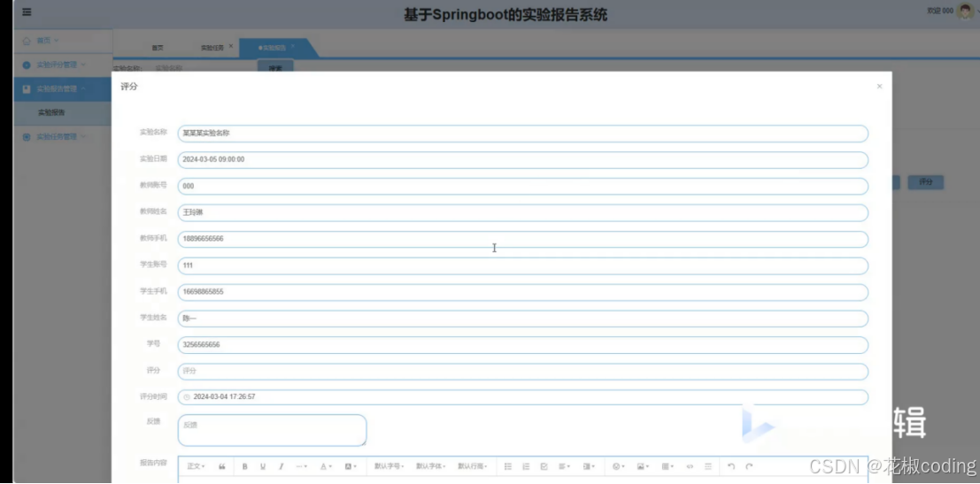Expand the 实验任务管理 sidebar menu
Image resolution: width=980 pixels, height=484 pixels.
[63, 137]
